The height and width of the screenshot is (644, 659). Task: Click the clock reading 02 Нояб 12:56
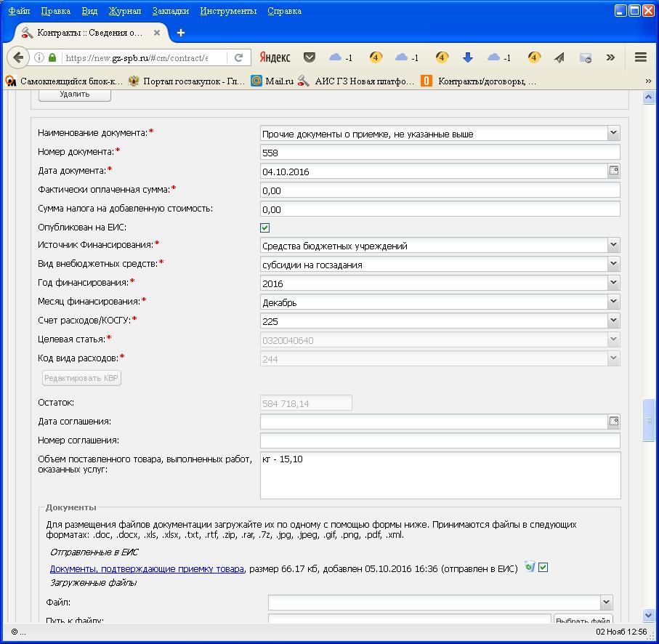click(x=621, y=632)
